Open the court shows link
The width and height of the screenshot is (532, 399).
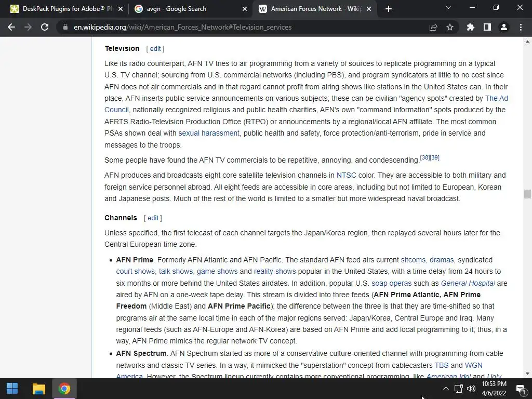(x=135, y=271)
